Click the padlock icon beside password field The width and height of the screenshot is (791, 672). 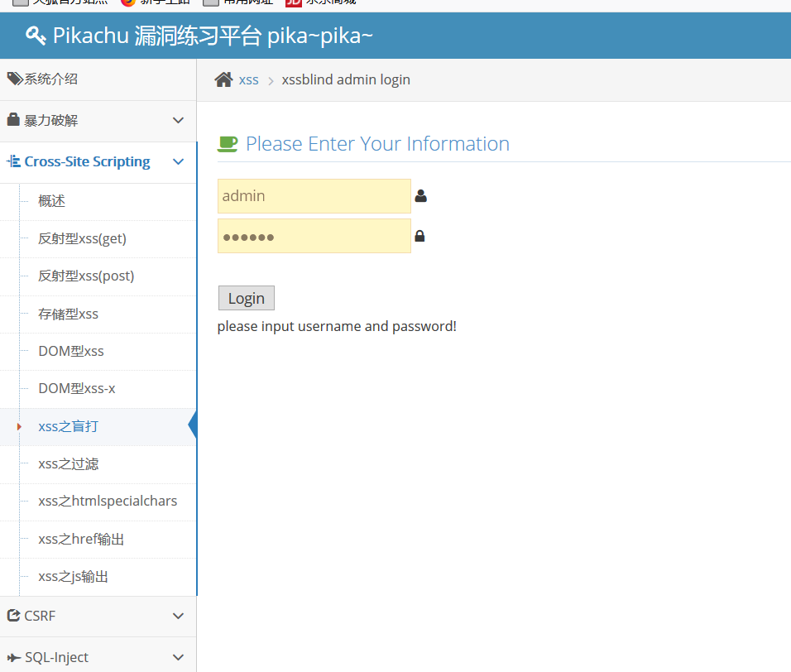419,236
